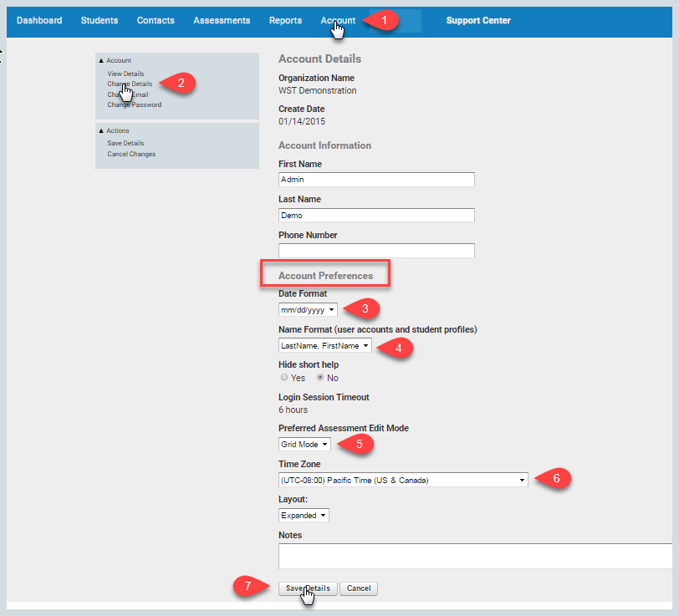Screen dimensions: 679x616
Task: Open the Students menu item
Action: pyautogui.click(x=100, y=20)
